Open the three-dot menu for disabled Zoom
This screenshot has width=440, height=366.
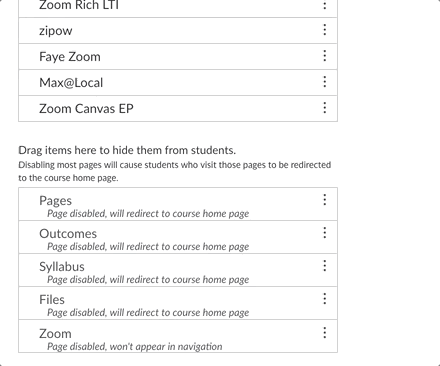coord(325,333)
